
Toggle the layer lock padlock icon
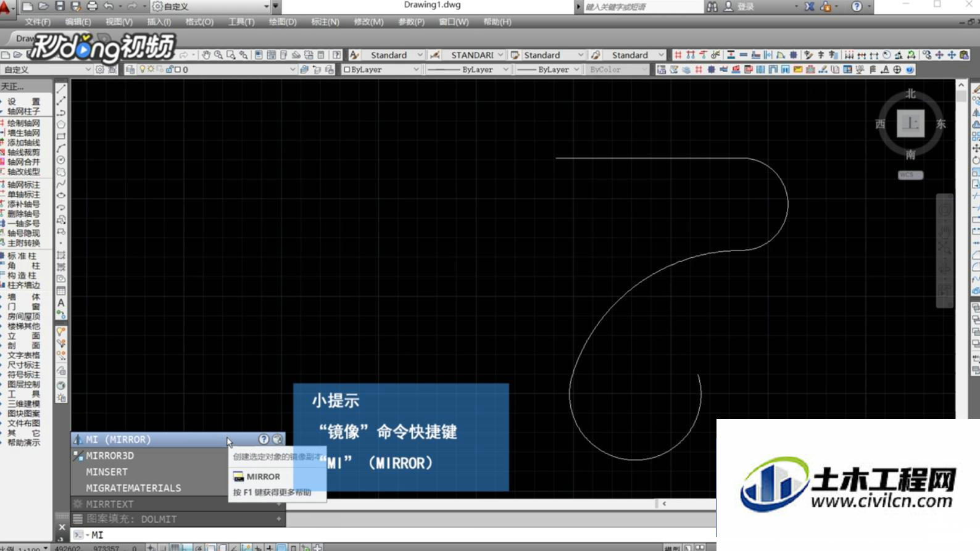pyautogui.click(x=169, y=70)
